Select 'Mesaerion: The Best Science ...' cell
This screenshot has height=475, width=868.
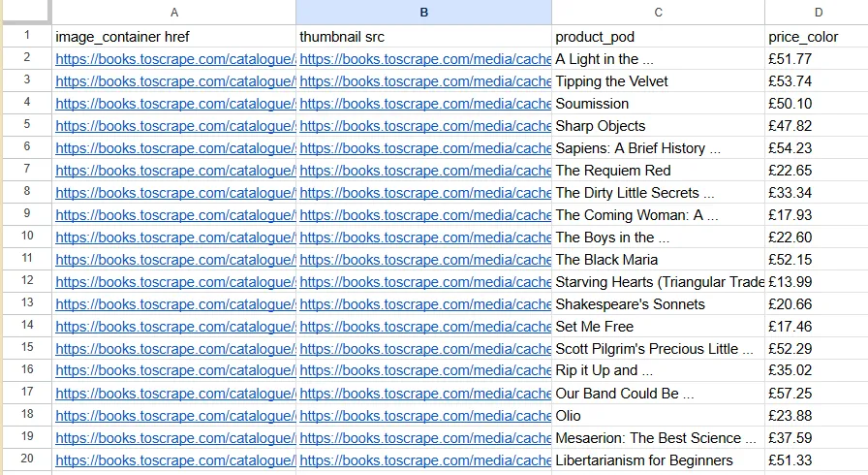click(658, 438)
